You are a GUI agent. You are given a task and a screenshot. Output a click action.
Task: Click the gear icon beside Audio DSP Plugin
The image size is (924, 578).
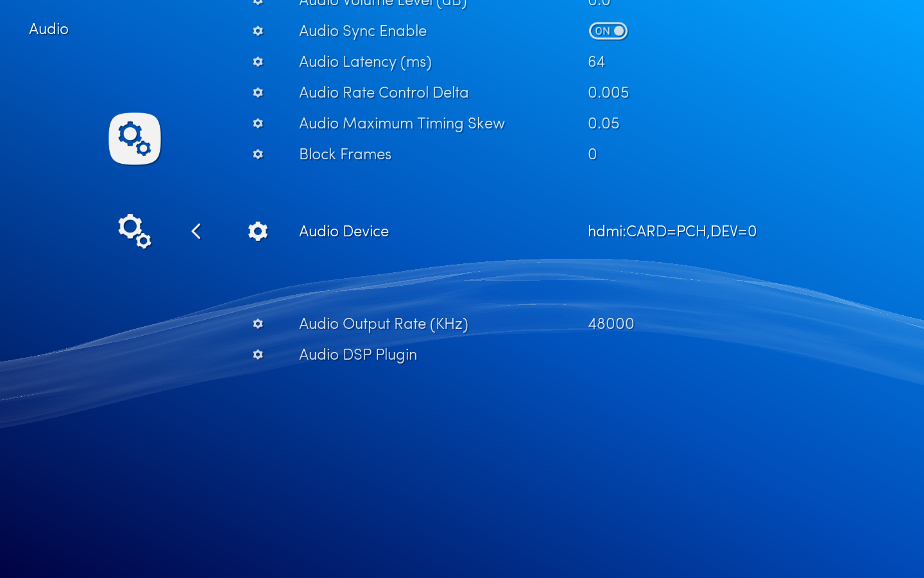click(258, 355)
